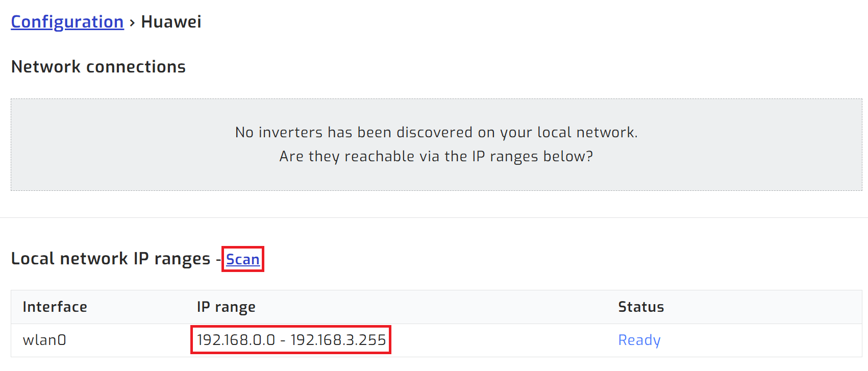Select the Interface column header
Image resolution: width=868 pixels, height=371 pixels.
(x=55, y=307)
